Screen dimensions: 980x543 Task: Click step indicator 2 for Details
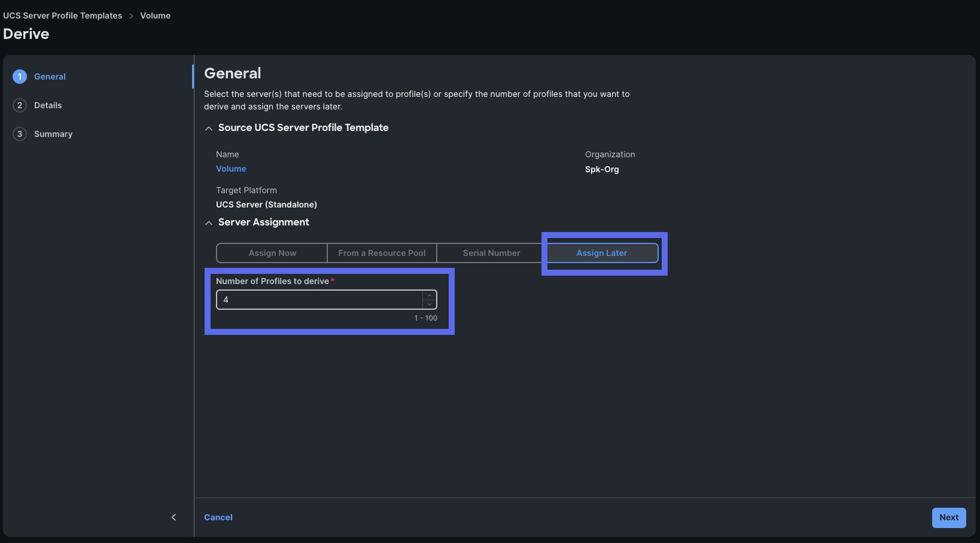click(20, 105)
